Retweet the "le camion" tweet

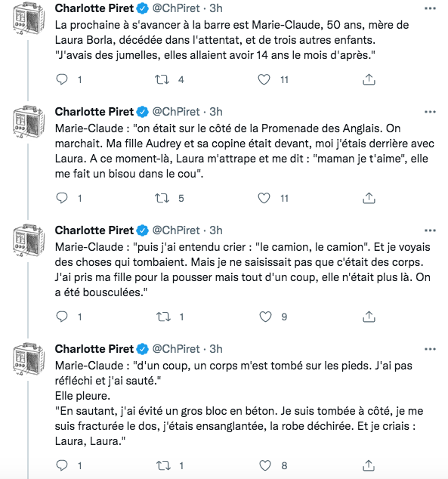click(163, 317)
